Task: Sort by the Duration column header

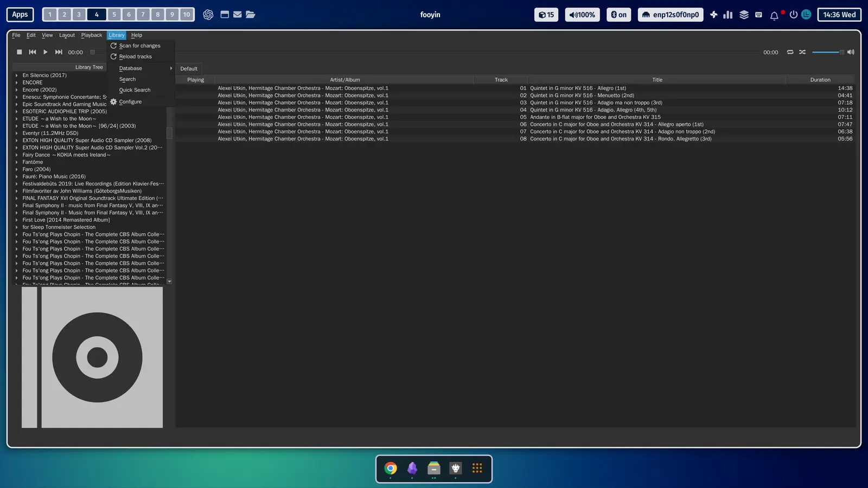Action: 820,80
